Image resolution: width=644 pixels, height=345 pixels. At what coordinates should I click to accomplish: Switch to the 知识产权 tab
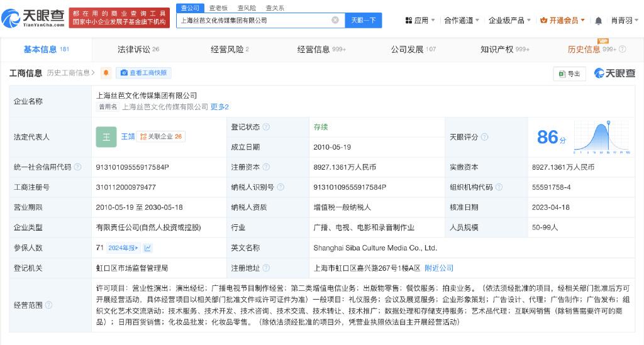point(505,49)
